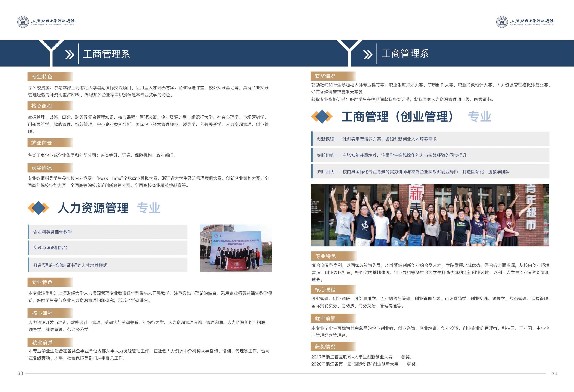The image size is (574, 392).
Task: Click the left page double-chevron arrow icon
Action: [x=70, y=55]
